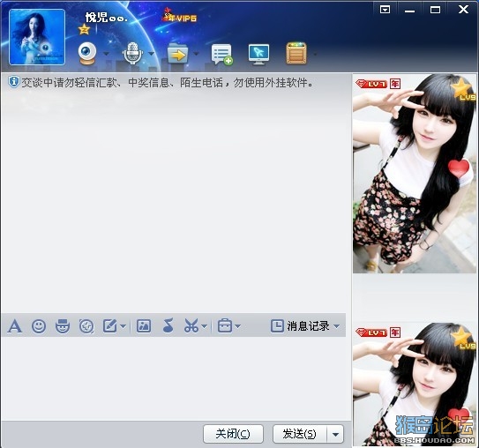This screenshot has width=479, height=448.
Task: Open the briefcase tools icon
Action: [x=225, y=325]
